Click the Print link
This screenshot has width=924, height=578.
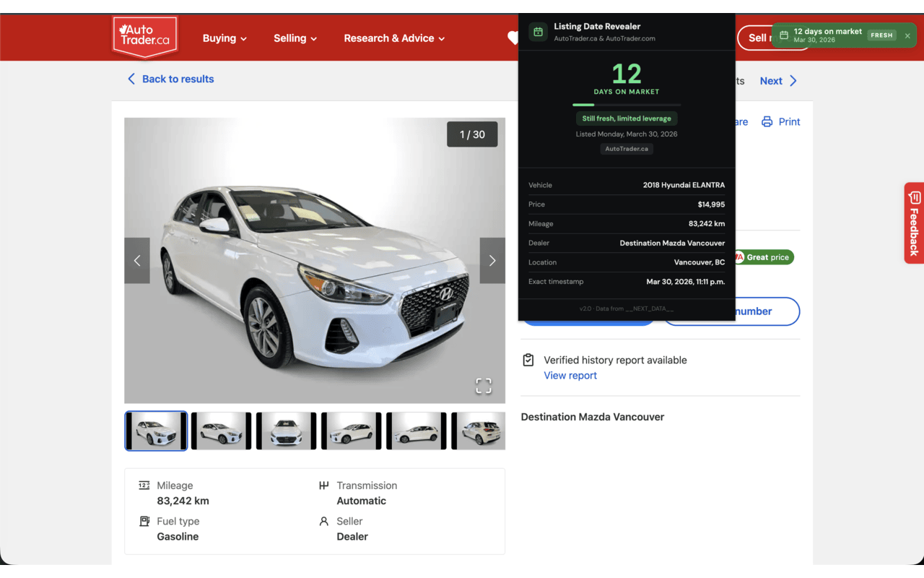(x=780, y=121)
